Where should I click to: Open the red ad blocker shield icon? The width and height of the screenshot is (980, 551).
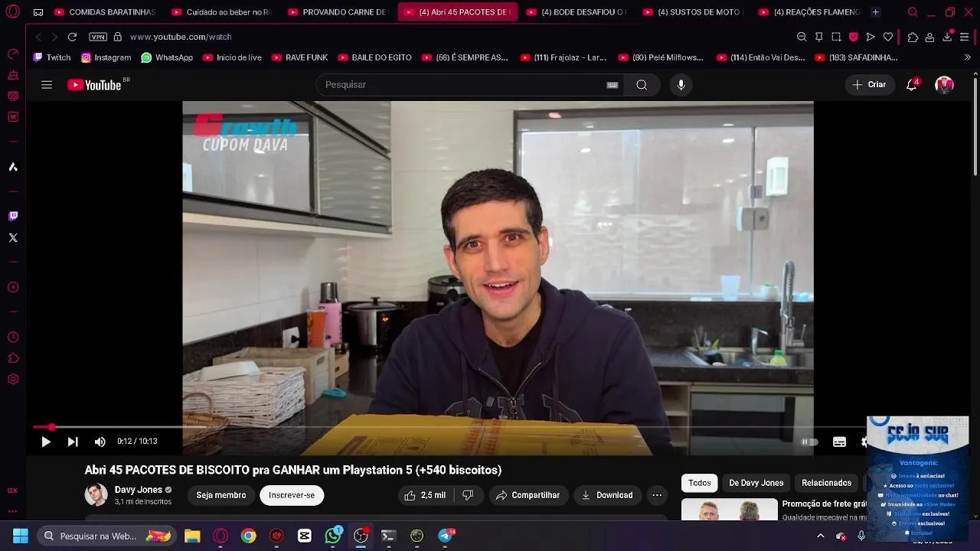pyautogui.click(x=854, y=37)
